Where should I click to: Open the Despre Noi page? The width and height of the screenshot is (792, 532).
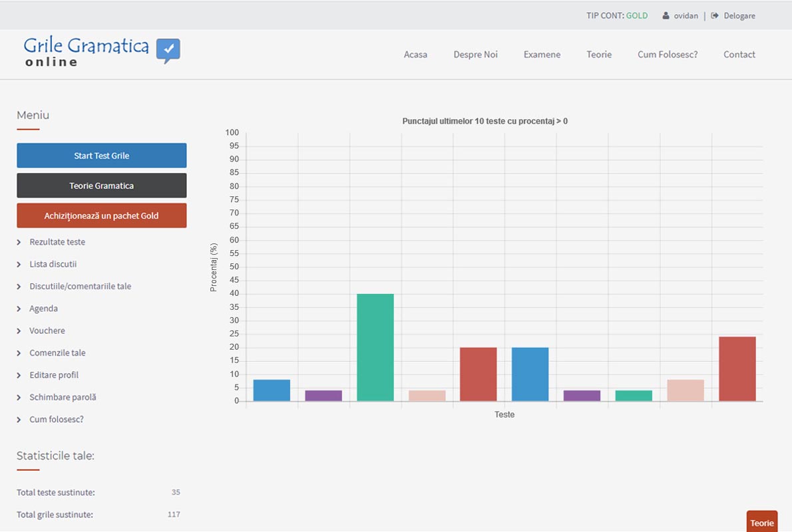pos(475,55)
